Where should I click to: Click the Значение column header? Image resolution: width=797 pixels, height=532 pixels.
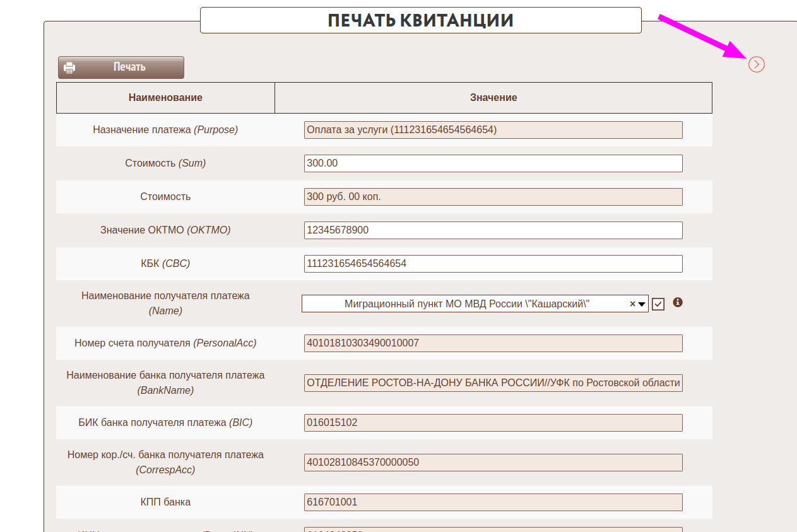[x=493, y=98]
